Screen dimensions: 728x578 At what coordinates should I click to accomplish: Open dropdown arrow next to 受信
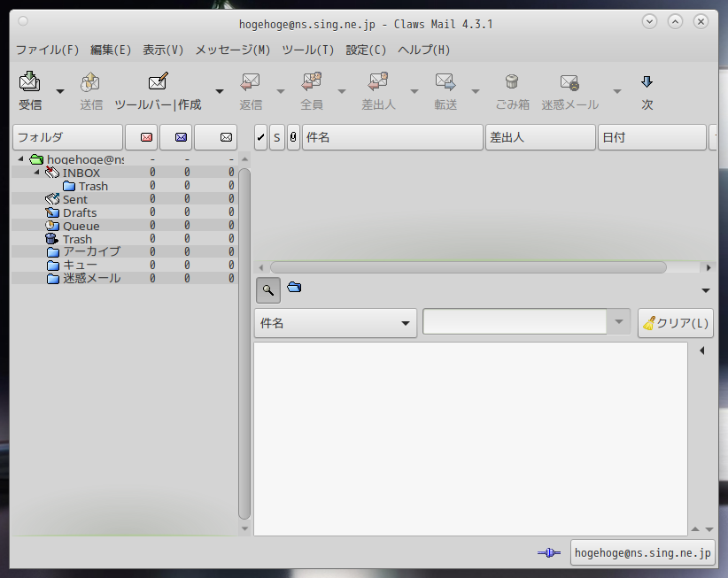(x=60, y=91)
